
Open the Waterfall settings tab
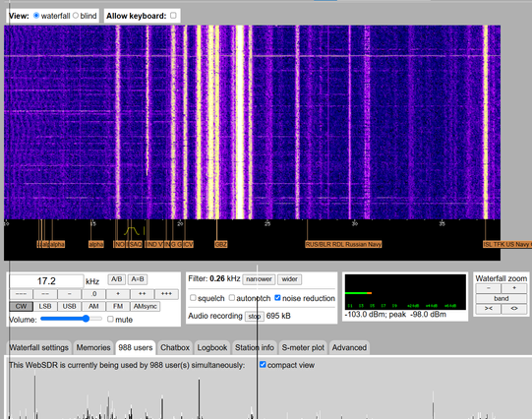(38, 348)
